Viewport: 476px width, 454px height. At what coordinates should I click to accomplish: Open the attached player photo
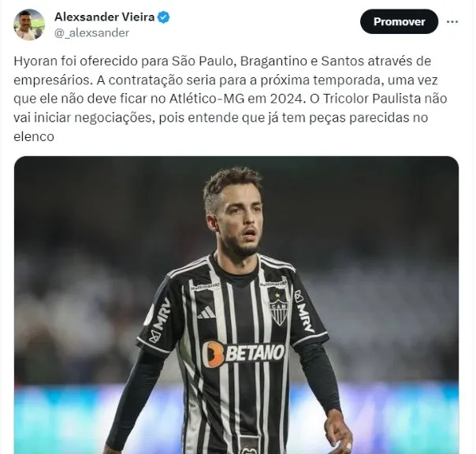pos(236,305)
